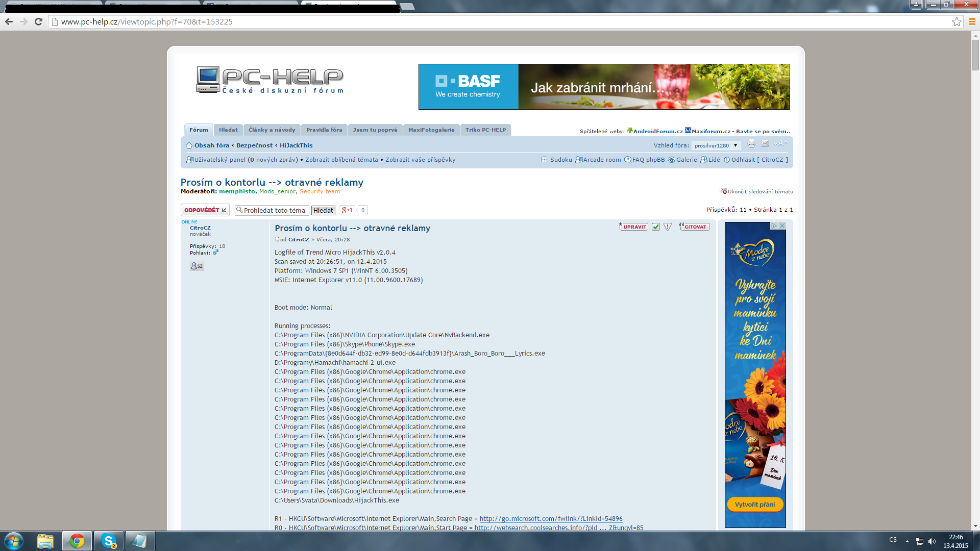Click the home icon beside Obsah fóra
The width and height of the screenshot is (980, 551).
pos(189,145)
